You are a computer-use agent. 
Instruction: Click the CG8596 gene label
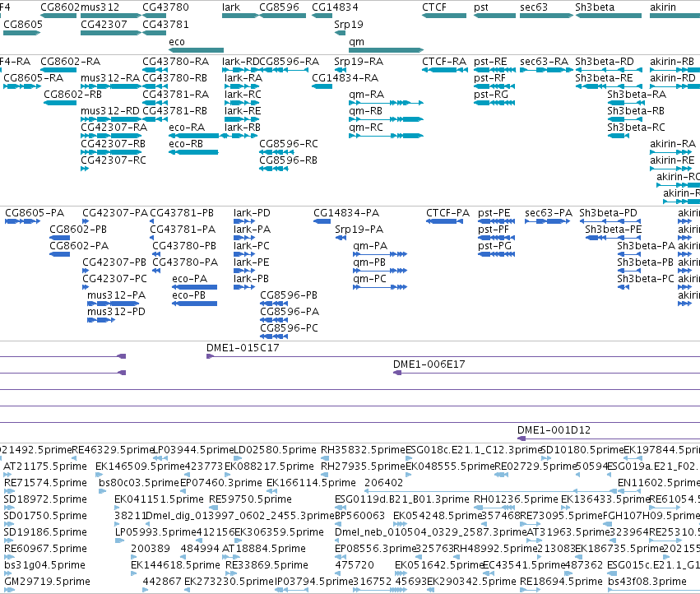279,7
